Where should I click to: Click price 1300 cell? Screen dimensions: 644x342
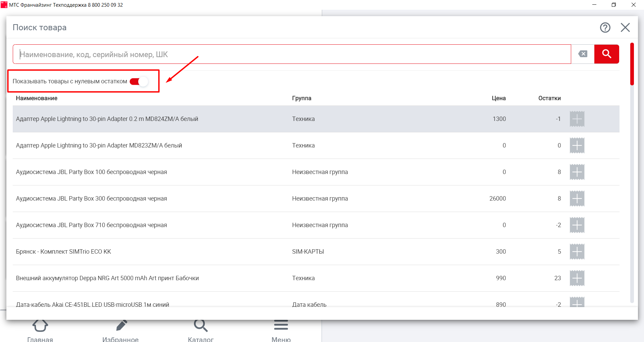click(499, 119)
